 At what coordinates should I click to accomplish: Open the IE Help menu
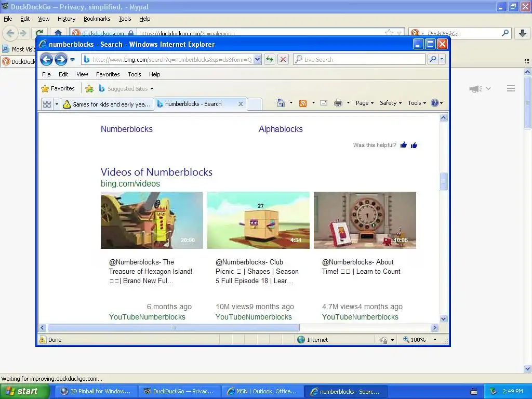point(154,74)
